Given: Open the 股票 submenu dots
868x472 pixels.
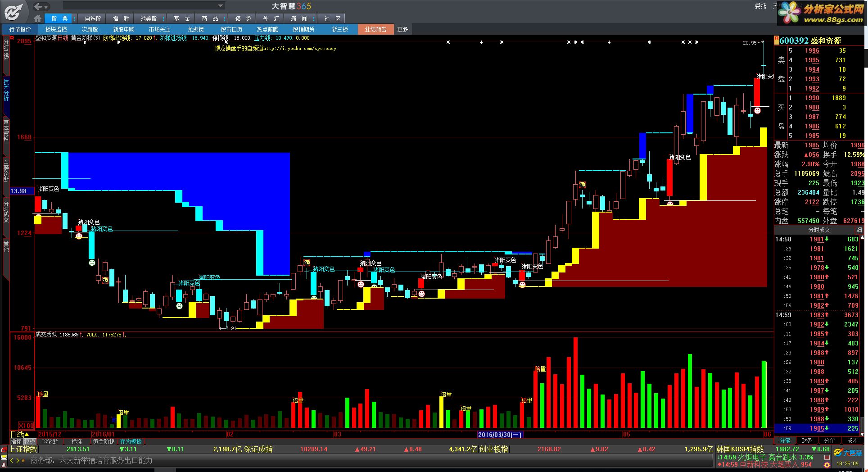Looking at the screenshot, I should (x=74, y=18).
